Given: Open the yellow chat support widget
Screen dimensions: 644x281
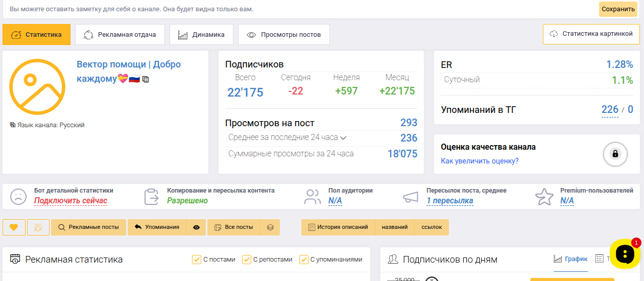Looking at the screenshot, I should click(625, 254).
